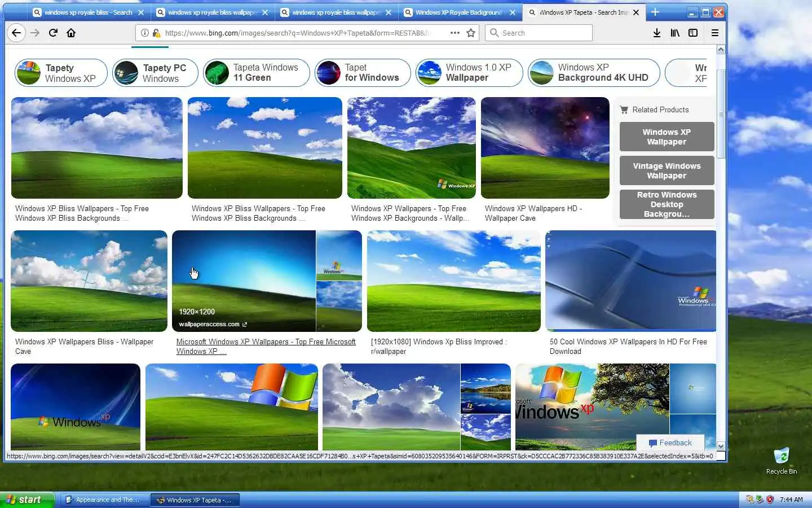
Task: Click the Related Products heading
Action: click(x=660, y=110)
